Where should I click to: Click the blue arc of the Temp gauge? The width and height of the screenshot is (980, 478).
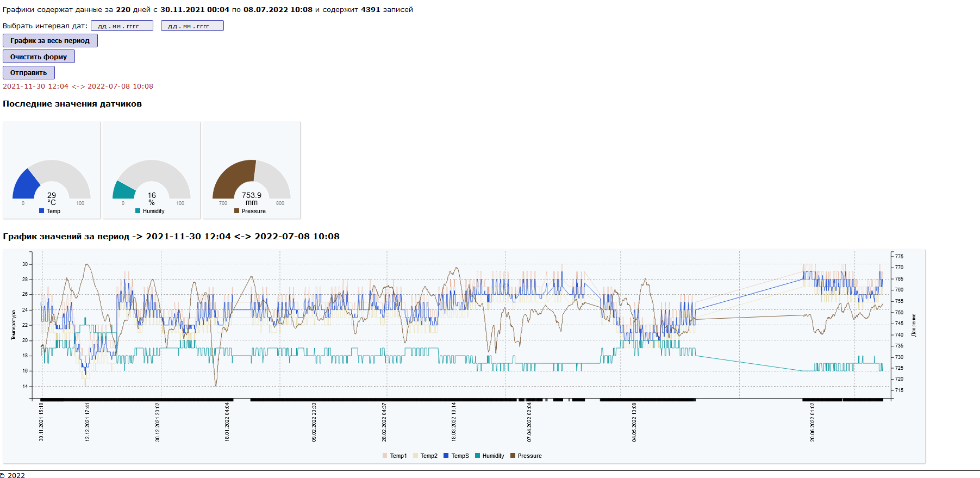pyautogui.click(x=24, y=184)
